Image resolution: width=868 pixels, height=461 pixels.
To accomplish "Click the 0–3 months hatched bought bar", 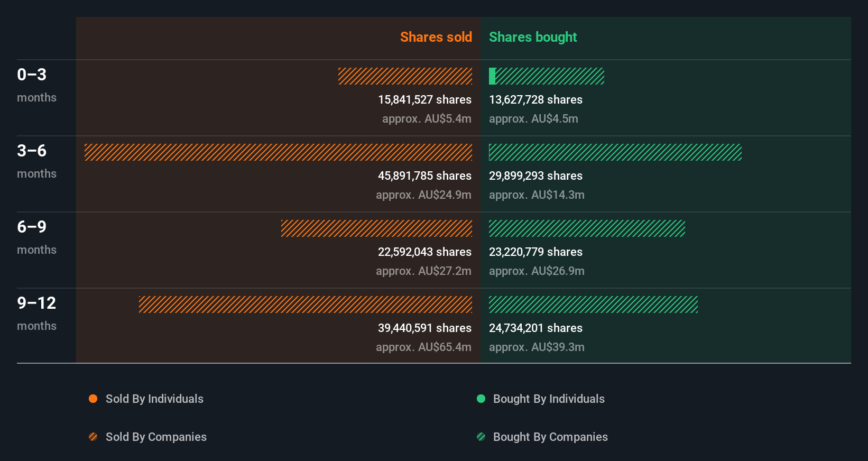I will 550,76.
